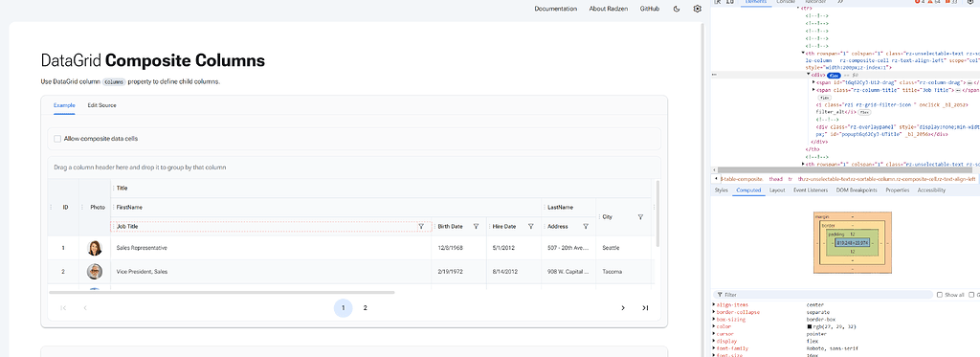Screen dimensions: 980x357
Task: Go to previous page in grid pager
Action: click(x=85, y=307)
